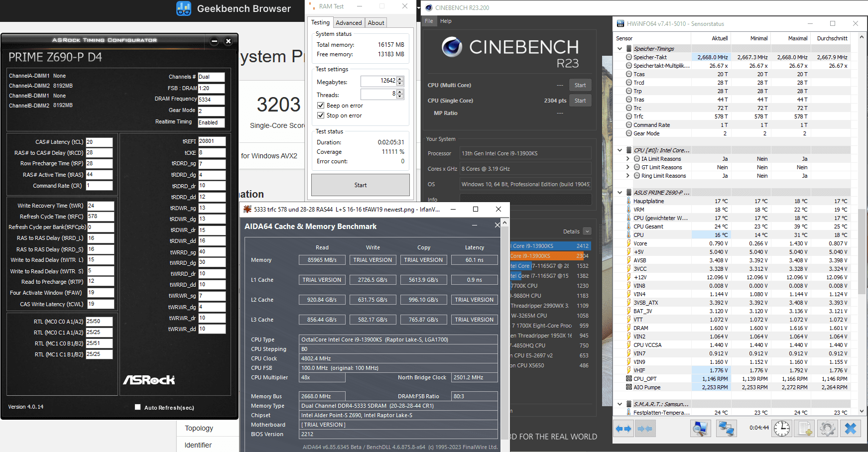Reset HWiNFO elapsed timer clock icon

coord(782,429)
